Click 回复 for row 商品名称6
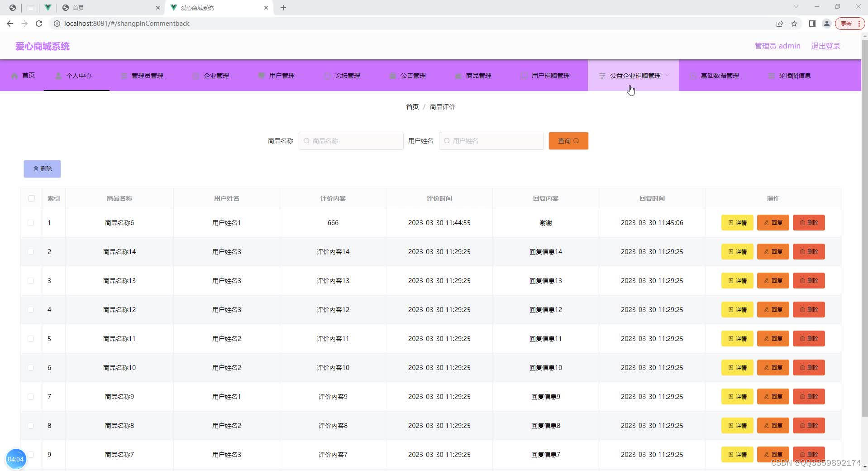This screenshot has height=471, width=868. coord(773,222)
